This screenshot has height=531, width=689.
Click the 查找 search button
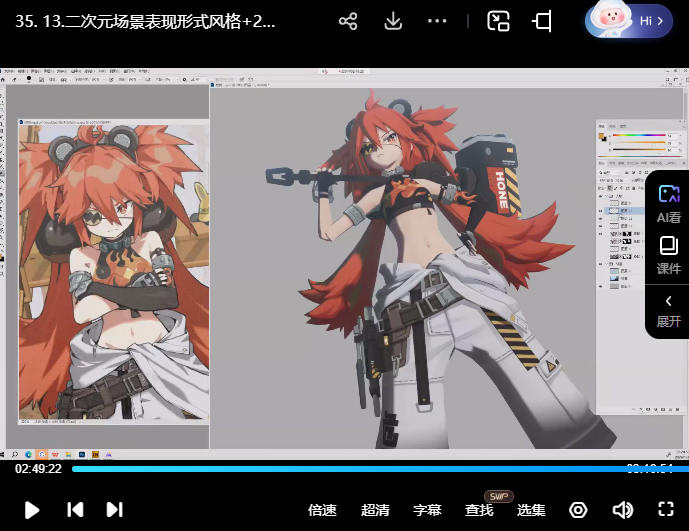479,510
